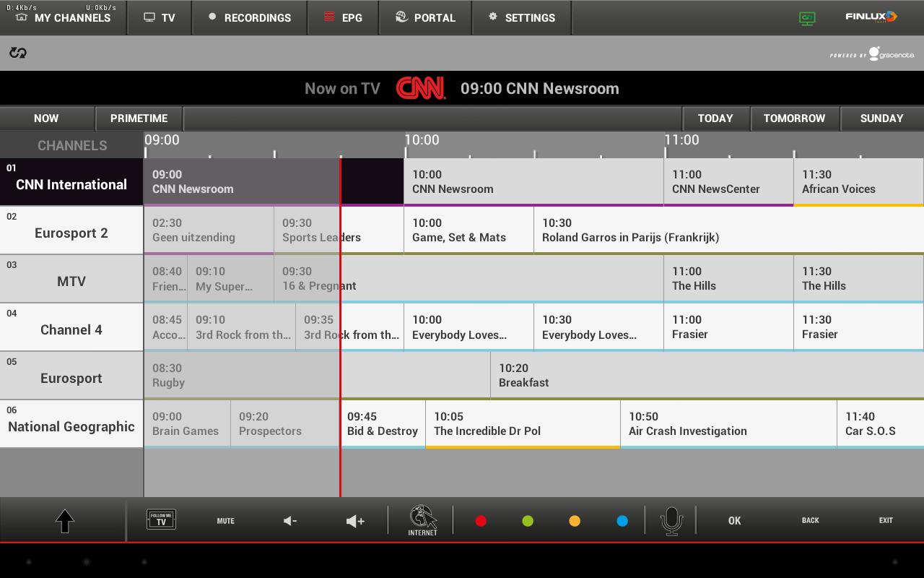Toggle Mute on the remote bar
The height and width of the screenshot is (578, 924).
tap(225, 520)
